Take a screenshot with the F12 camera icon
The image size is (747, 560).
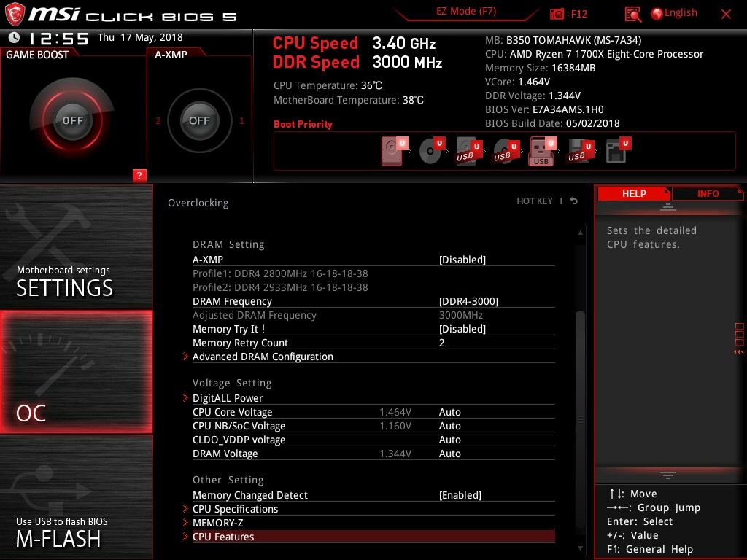coord(557,15)
